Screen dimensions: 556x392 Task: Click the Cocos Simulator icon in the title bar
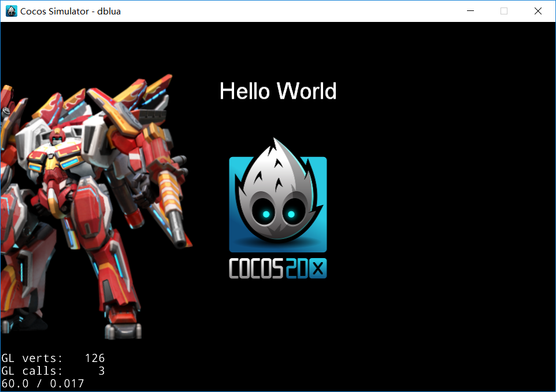pyautogui.click(x=10, y=10)
